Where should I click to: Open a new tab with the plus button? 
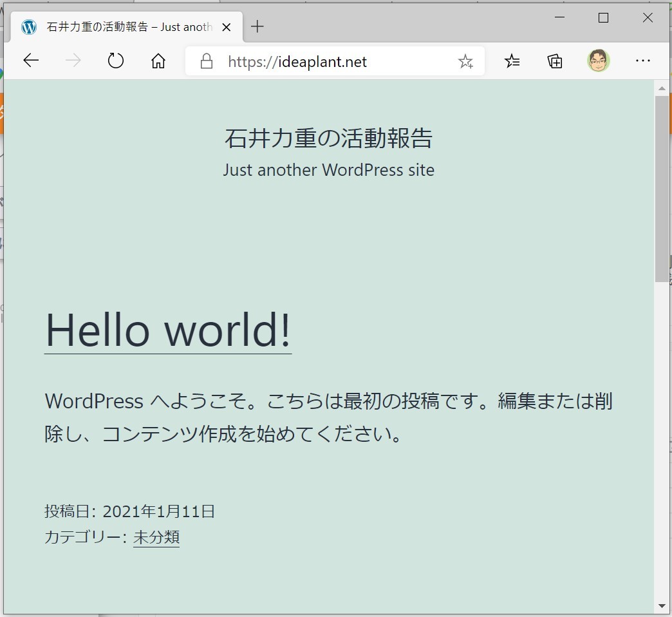point(257,26)
